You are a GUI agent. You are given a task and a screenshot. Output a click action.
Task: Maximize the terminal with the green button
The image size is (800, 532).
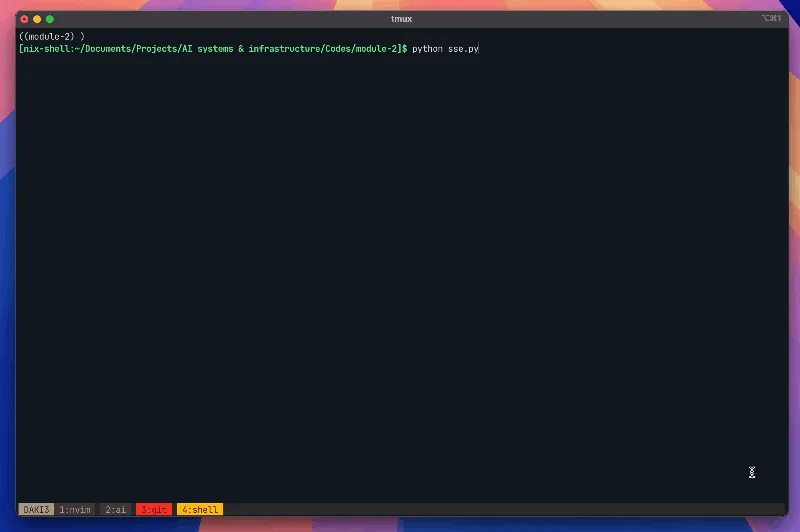51,19
